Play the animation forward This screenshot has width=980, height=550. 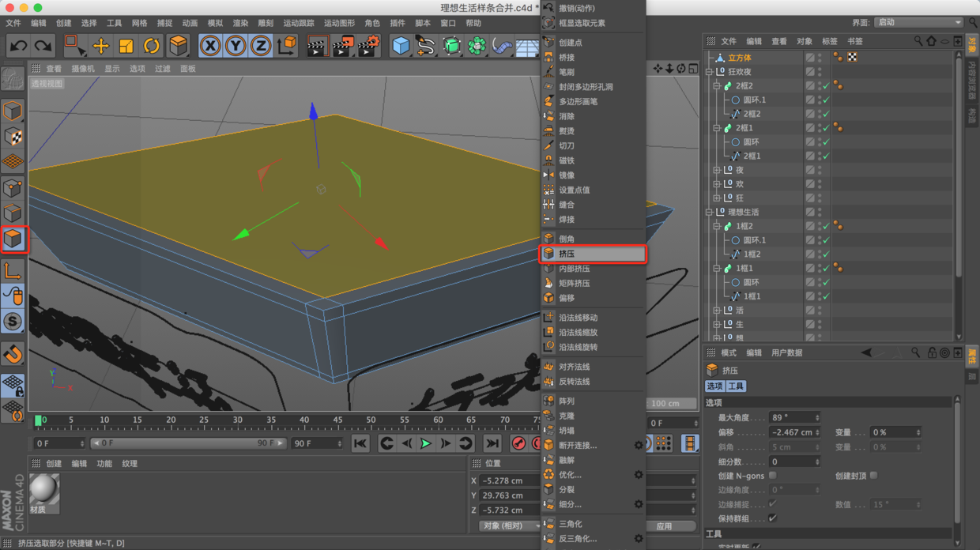pyautogui.click(x=426, y=444)
